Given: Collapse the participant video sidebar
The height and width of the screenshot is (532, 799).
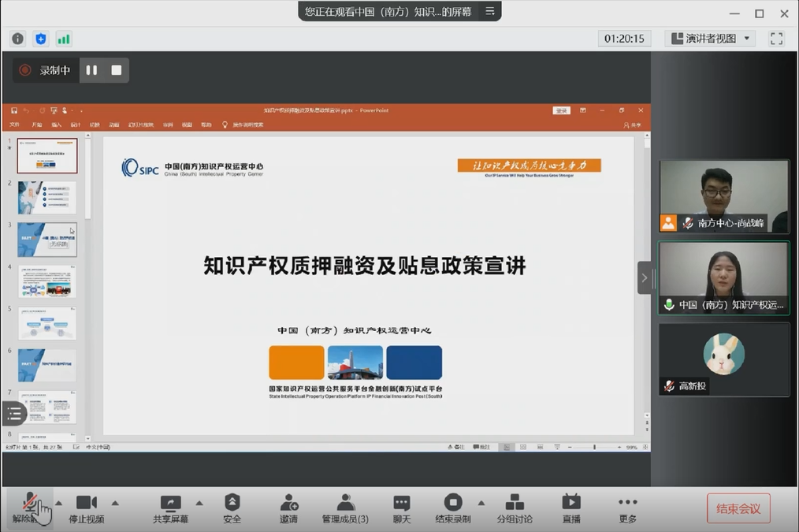Looking at the screenshot, I should pyautogui.click(x=644, y=277).
